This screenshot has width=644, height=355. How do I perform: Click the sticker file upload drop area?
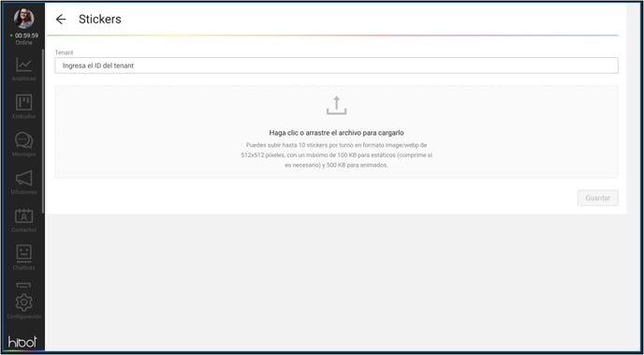336,131
